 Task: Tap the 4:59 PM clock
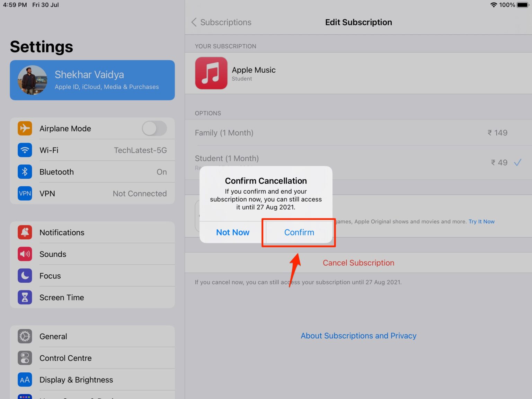tap(15, 5)
